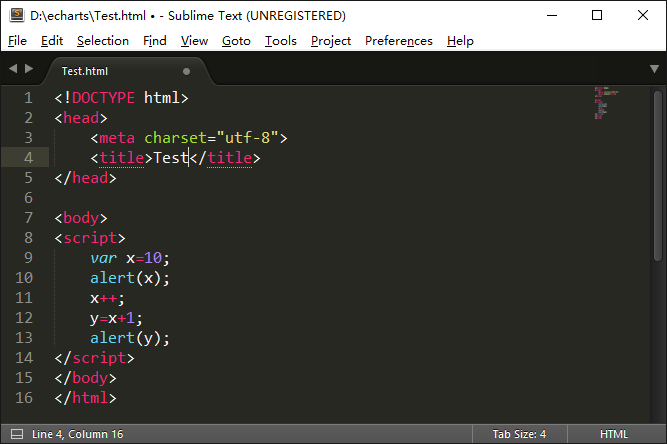Click the minimap code preview
Screen dimensions: 667x444
(606, 103)
